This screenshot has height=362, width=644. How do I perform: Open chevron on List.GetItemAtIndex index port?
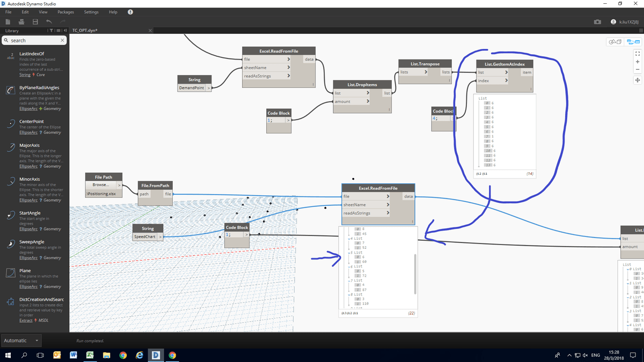(506, 81)
